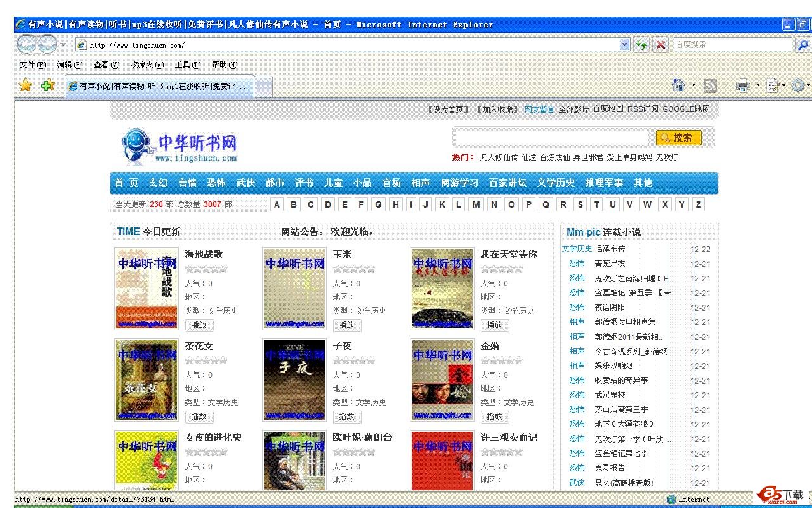812x508 pixels.
Task: Open the 工具 (Tools) menu
Action: [x=187, y=64]
